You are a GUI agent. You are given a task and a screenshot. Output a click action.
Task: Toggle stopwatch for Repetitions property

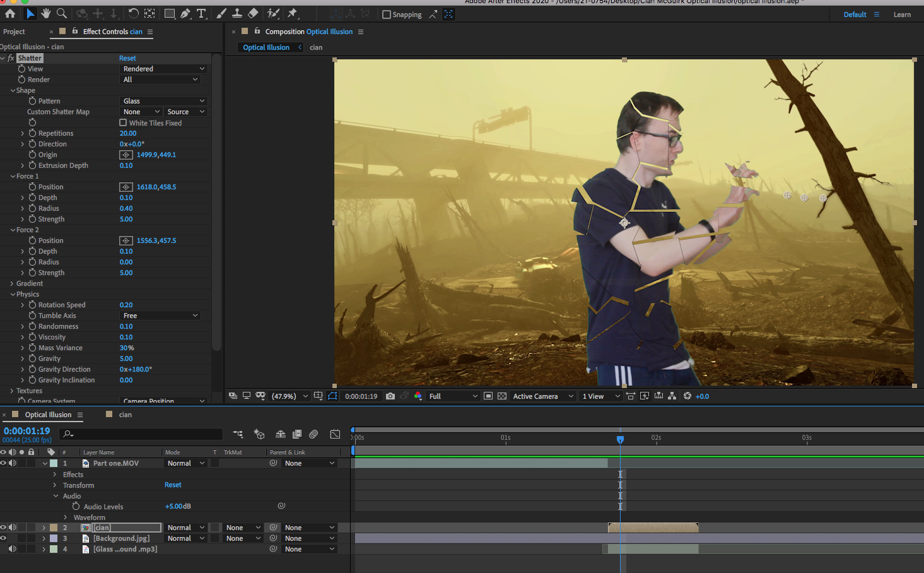[x=32, y=133]
